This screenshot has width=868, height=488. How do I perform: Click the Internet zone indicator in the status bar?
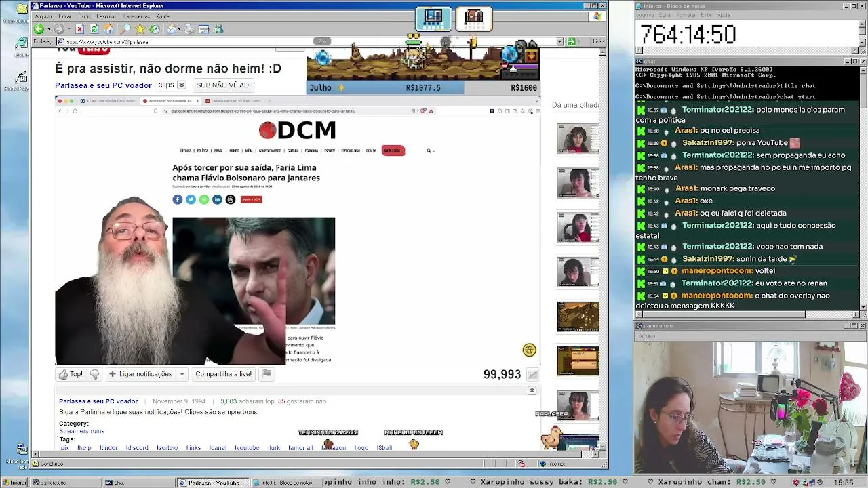tap(552, 464)
